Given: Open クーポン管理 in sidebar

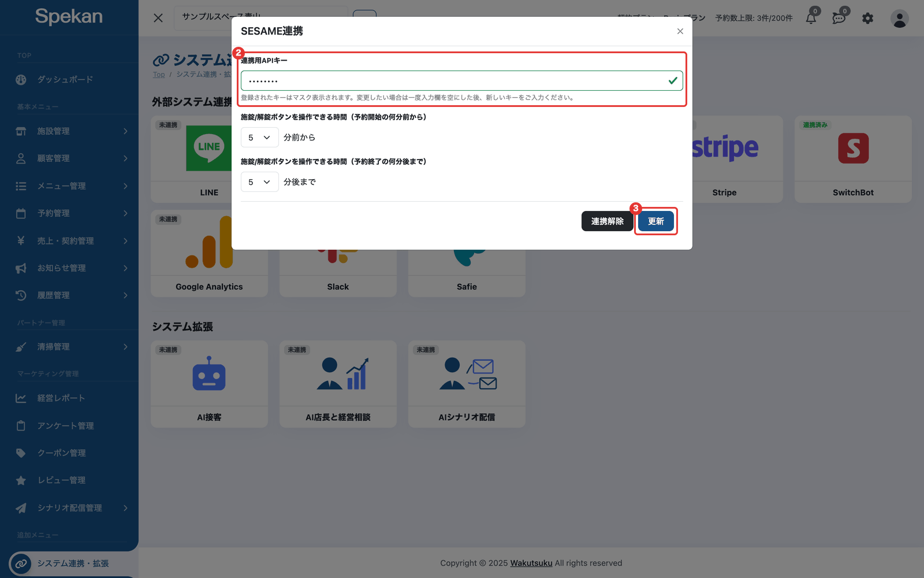Looking at the screenshot, I should point(69,453).
